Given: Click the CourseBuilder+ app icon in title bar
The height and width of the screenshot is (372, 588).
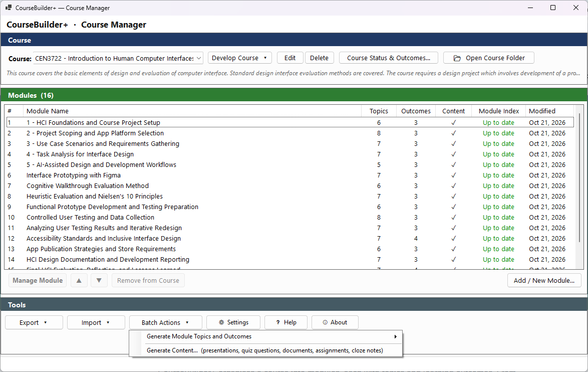Looking at the screenshot, I should (8, 8).
